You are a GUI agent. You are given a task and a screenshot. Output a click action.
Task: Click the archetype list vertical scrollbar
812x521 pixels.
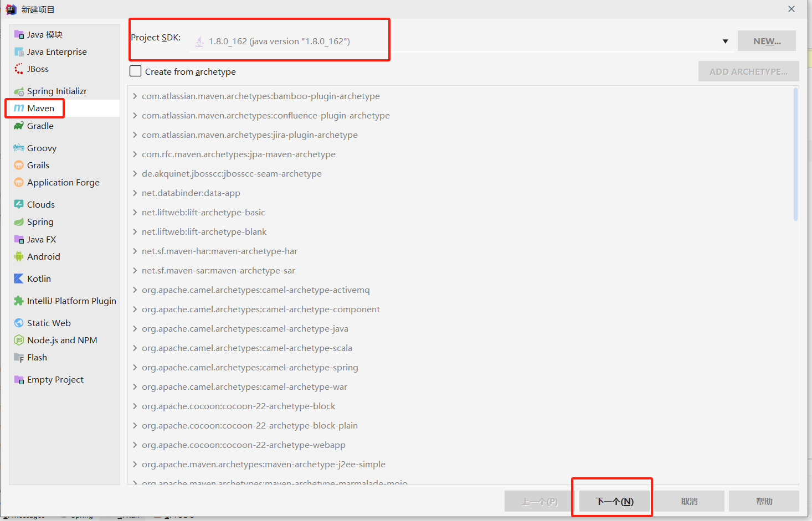[x=795, y=154]
